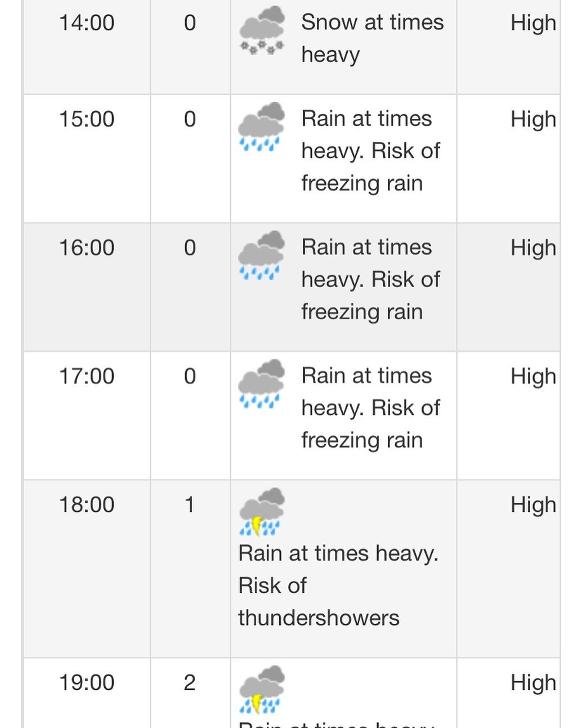Click 17:00 freezing rain description text

(x=370, y=408)
